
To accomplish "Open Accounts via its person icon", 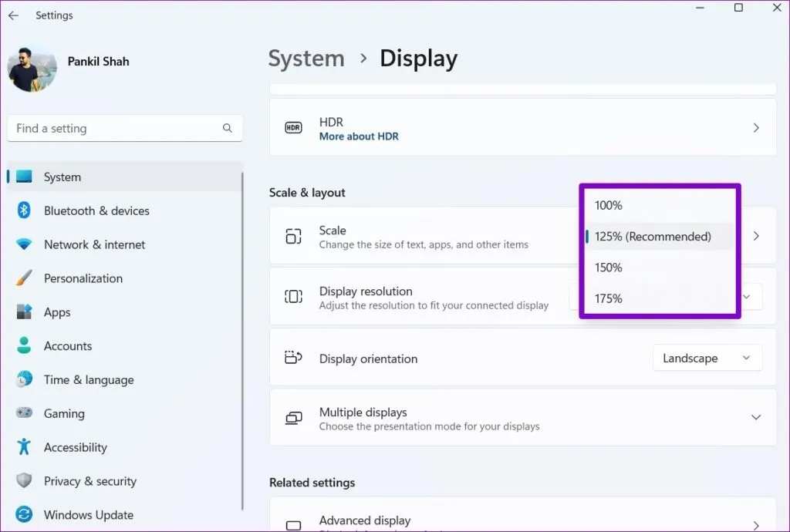I will tap(24, 346).
